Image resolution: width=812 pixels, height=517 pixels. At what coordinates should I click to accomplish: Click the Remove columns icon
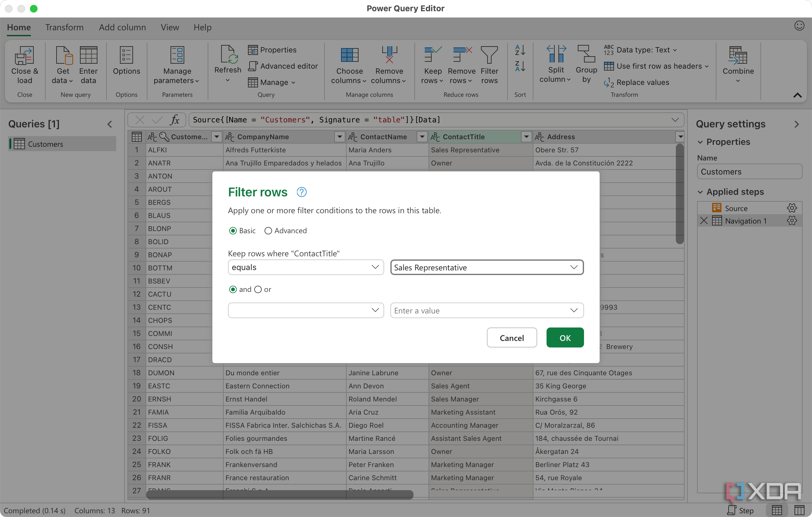pyautogui.click(x=389, y=55)
